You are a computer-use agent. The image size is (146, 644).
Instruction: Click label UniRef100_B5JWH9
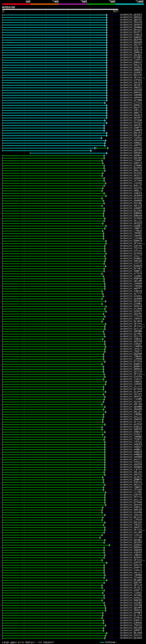pyautogui.click(x=131, y=580)
